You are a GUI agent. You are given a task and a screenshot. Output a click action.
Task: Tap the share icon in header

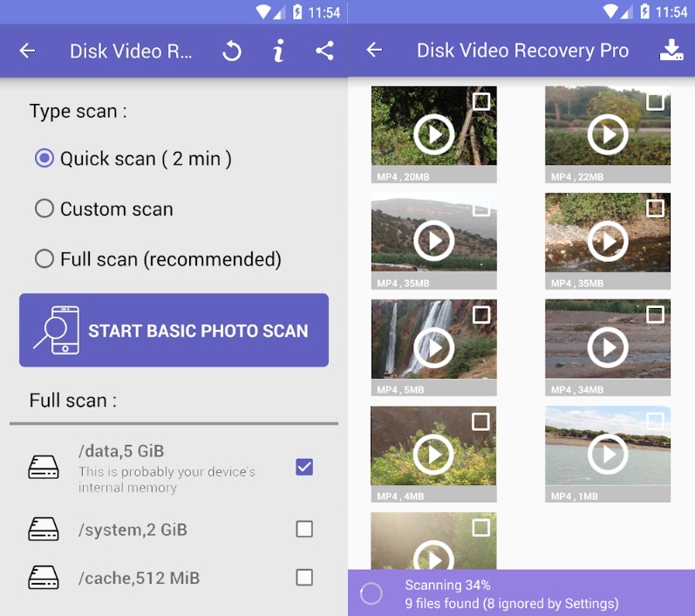[324, 51]
